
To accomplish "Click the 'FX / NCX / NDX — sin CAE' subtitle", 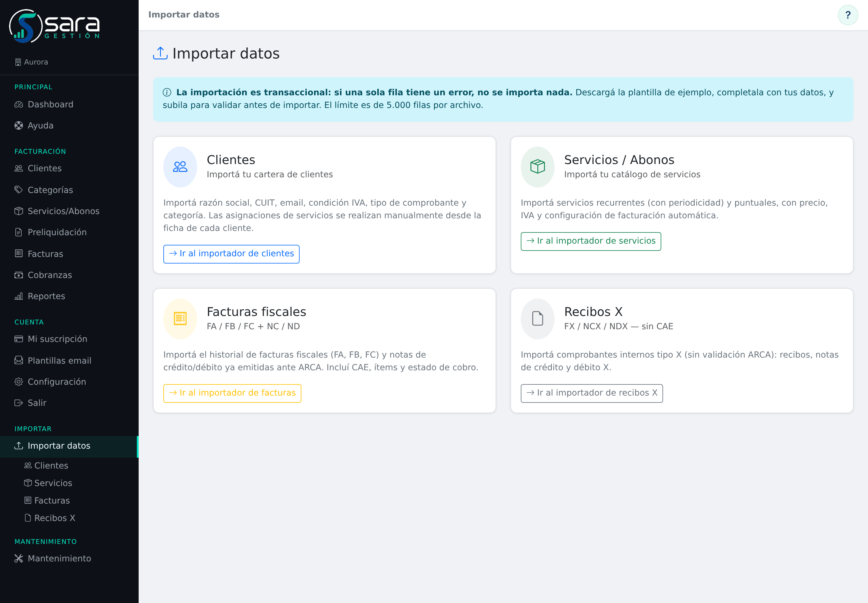I will 619,327.
